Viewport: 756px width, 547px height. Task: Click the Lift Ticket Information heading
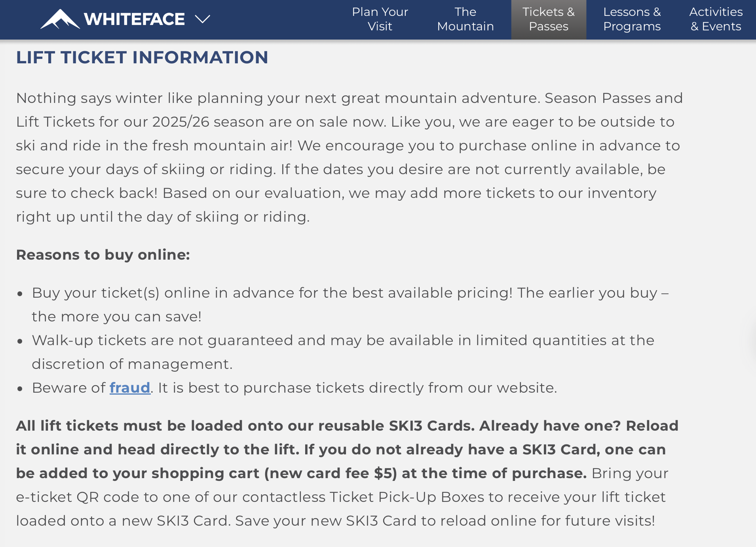[142, 57]
